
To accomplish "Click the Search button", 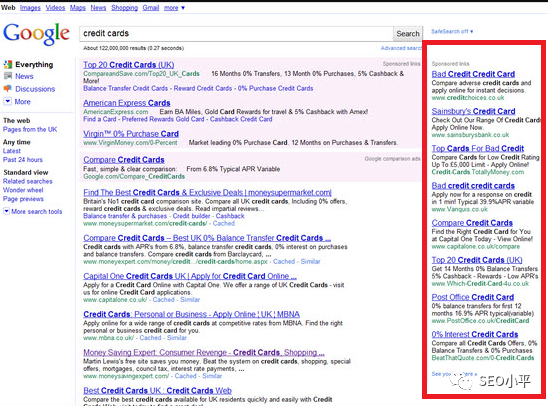I will 408,34.
